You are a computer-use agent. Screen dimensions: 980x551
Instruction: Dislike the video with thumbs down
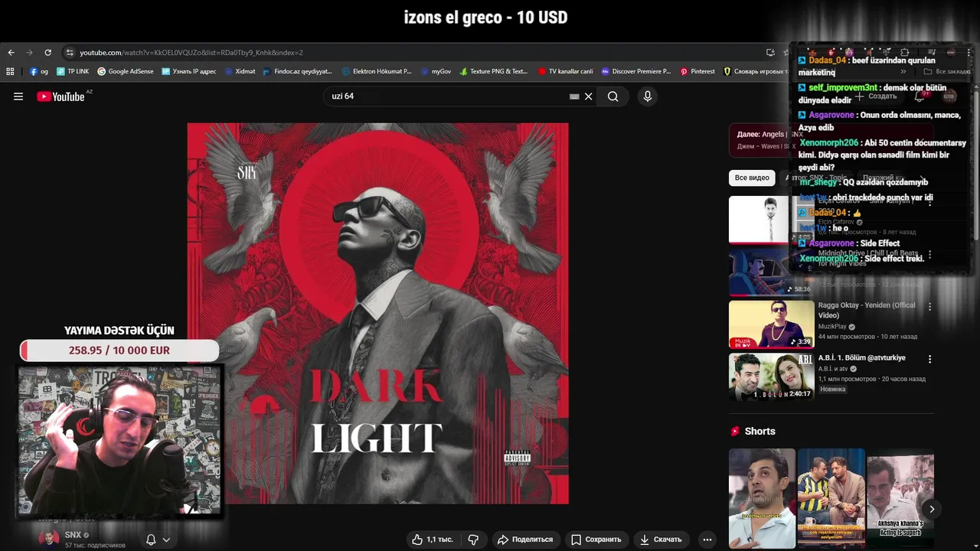click(x=473, y=540)
